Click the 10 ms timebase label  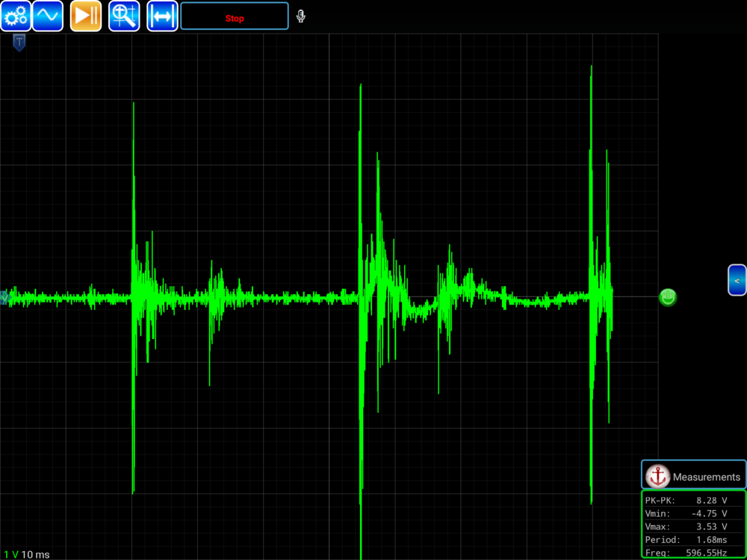(35, 554)
